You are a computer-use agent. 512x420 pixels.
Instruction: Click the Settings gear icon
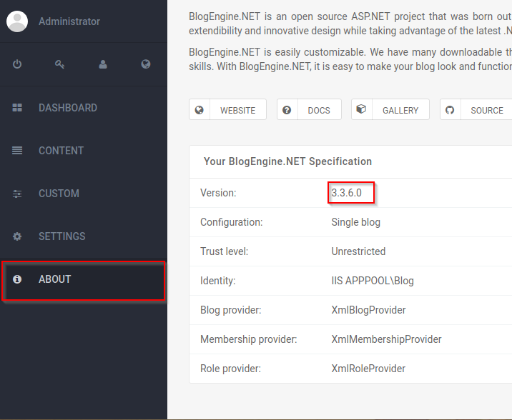tap(17, 236)
